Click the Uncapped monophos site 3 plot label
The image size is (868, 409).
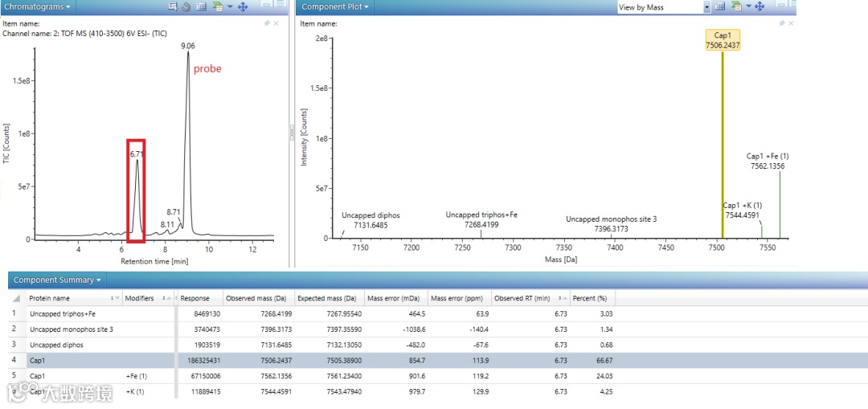pyautogui.click(x=611, y=223)
